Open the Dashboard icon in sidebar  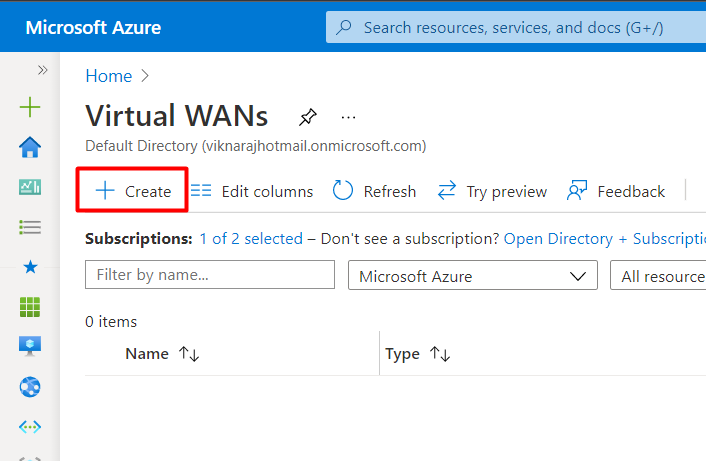click(x=30, y=187)
